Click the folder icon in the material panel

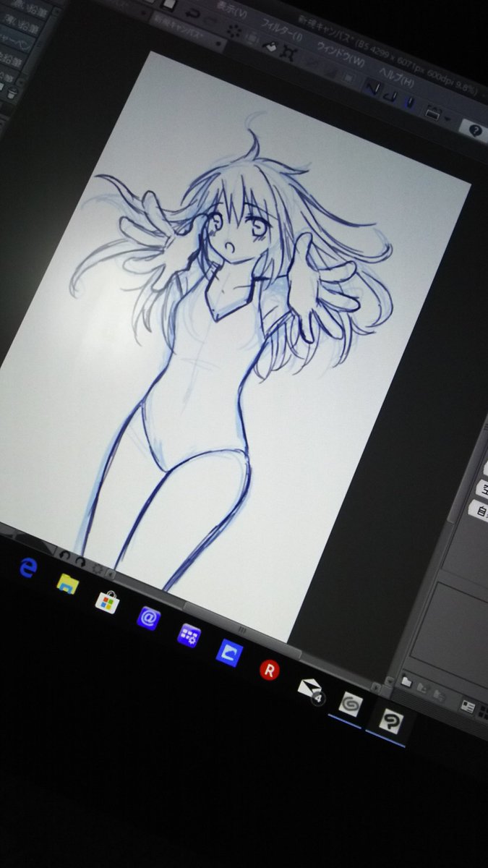407,681
